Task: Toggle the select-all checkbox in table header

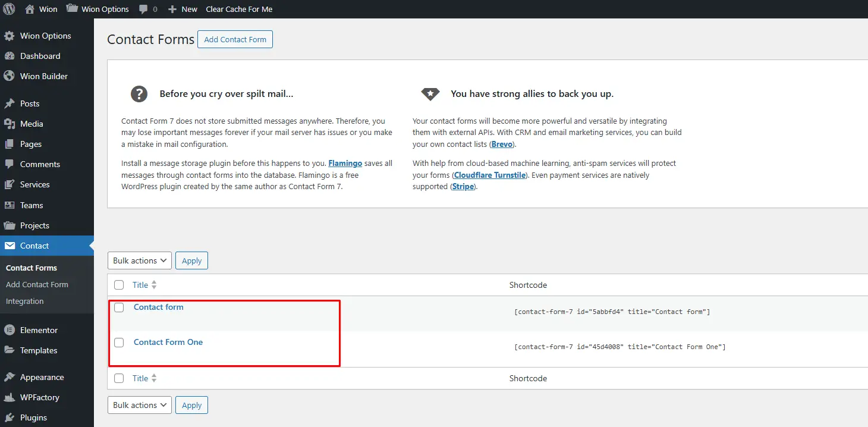Action: (119, 285)
